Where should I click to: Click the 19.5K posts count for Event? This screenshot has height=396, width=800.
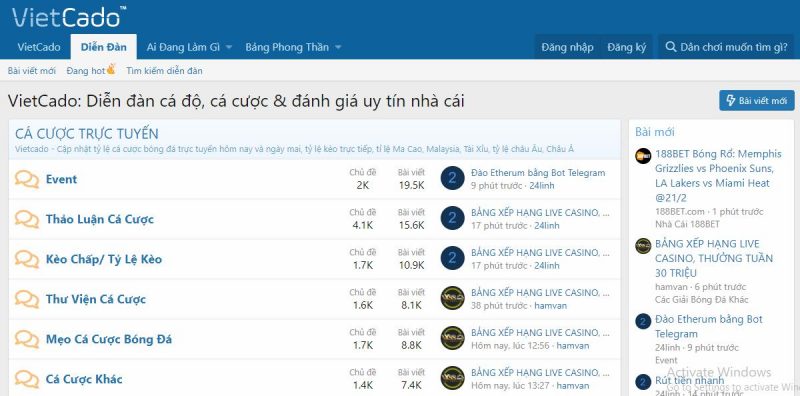point(411,185)
